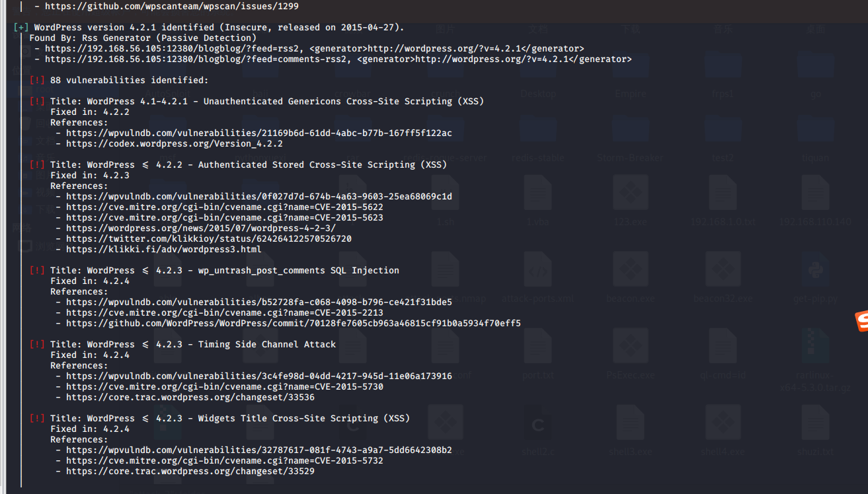Open the core.trac changeset/33529 link

190,471
